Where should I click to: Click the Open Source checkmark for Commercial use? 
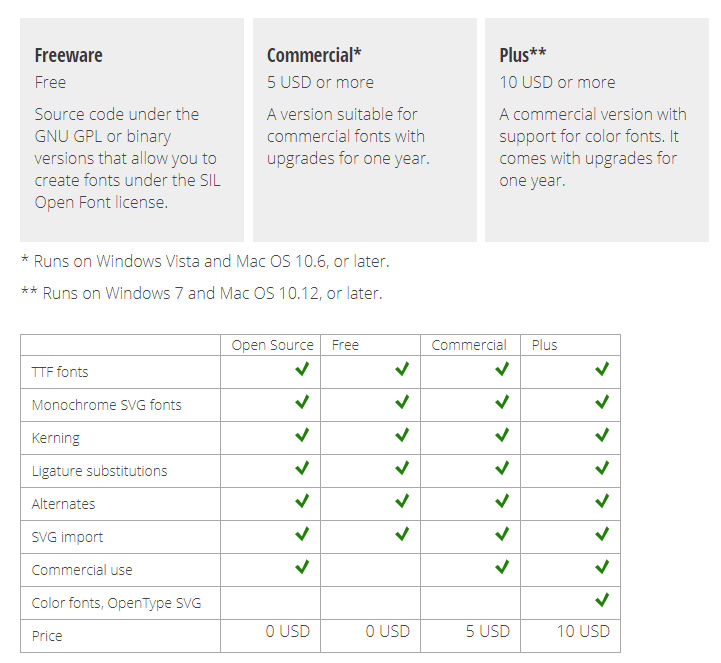302,568
